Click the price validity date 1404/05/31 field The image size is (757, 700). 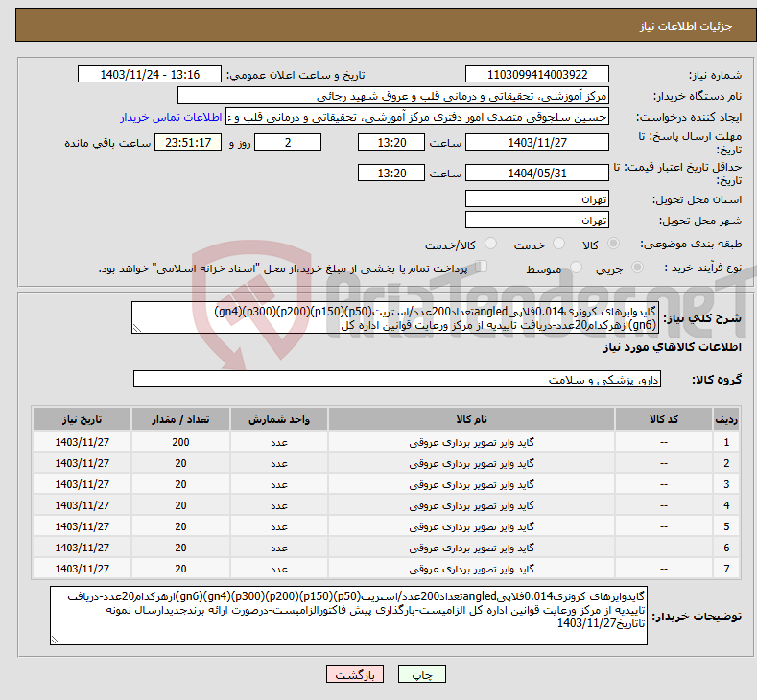click(x=537, y=173)
